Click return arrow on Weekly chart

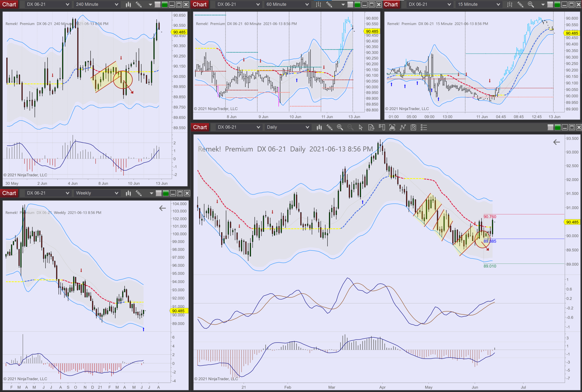point(162,208)
